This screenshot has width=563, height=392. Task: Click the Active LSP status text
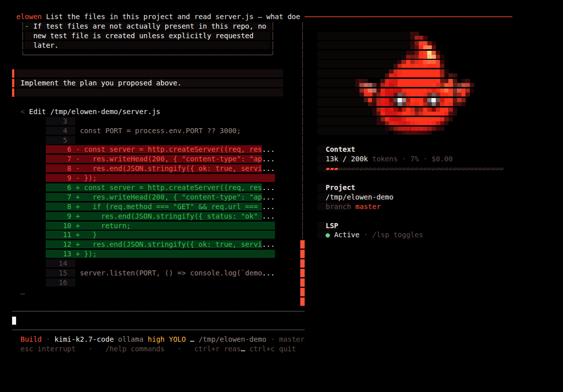[x=346, y=235]
